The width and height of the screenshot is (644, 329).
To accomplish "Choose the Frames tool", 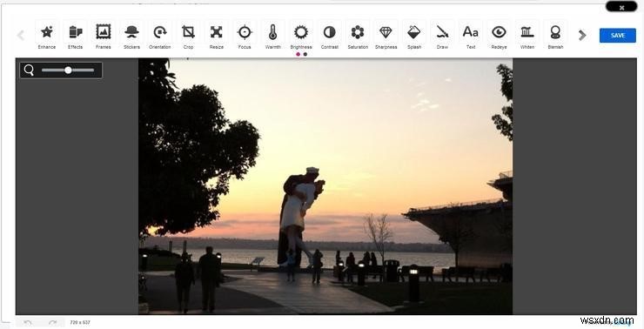I will point(103,36).
